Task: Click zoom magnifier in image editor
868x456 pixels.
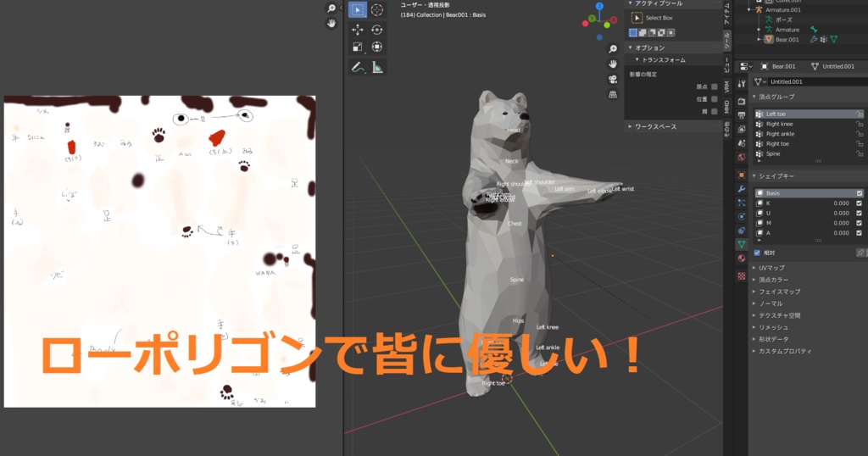Action: (x=331, y=8)
